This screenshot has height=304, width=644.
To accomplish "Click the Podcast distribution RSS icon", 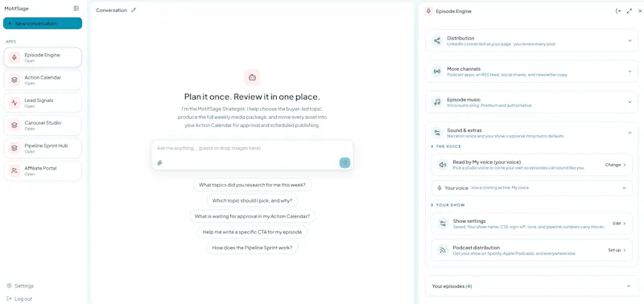I will pyautogui.click(x=443, y=250).
